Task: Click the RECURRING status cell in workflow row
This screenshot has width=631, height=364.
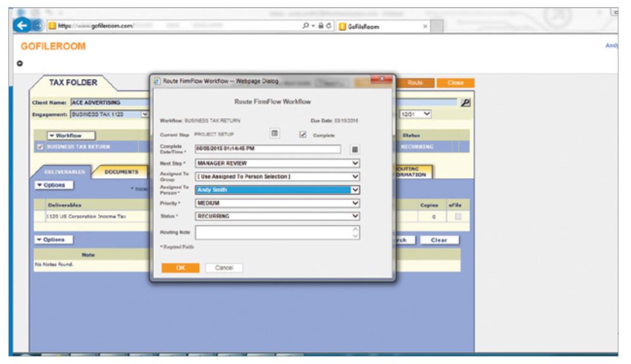Action: click(x=417, y=147)
